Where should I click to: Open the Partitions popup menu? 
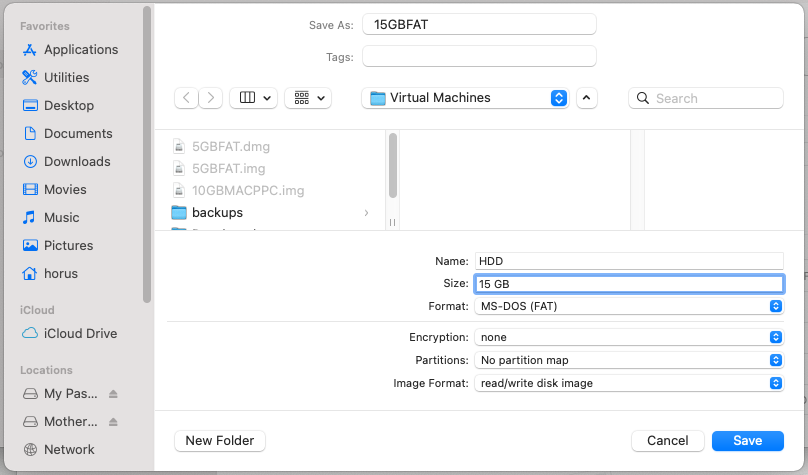click(628, 360)
